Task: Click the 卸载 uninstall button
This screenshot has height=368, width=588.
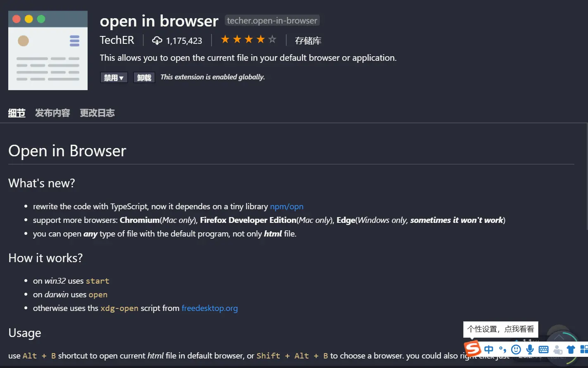Action: (144, 77)
